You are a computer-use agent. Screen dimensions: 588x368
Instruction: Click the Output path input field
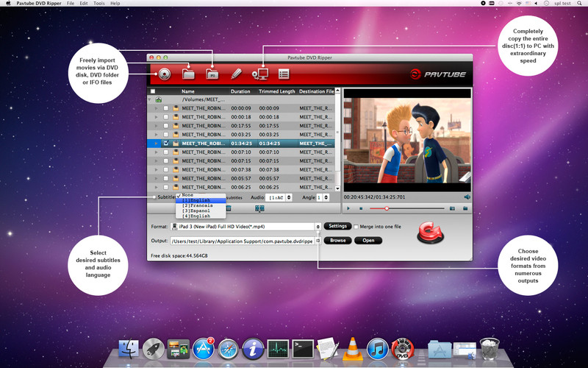pyautogui.click(x=243, y=241)
